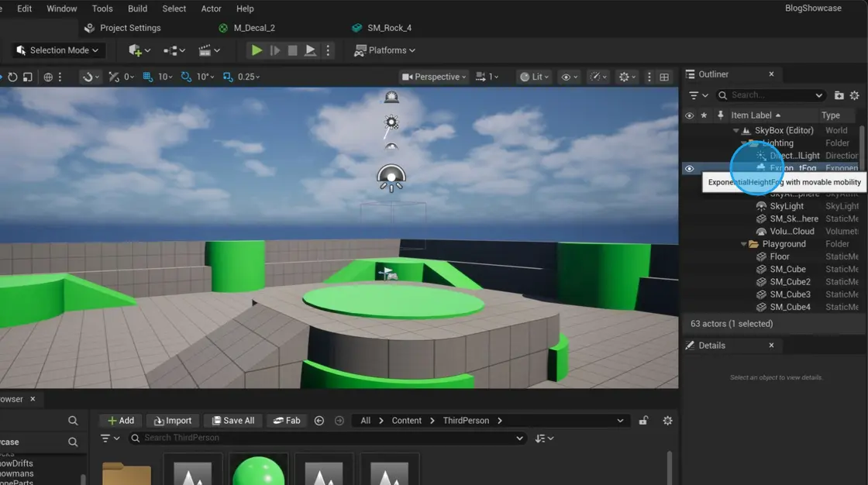Click the Add button in the Content Browser

[120, 420]
